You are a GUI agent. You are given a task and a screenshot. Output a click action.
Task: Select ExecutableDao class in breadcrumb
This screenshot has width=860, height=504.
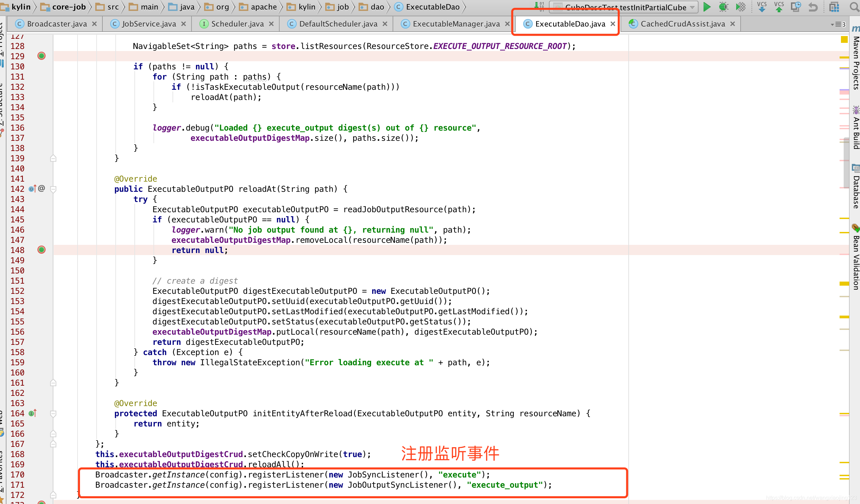tap(427, 7)
